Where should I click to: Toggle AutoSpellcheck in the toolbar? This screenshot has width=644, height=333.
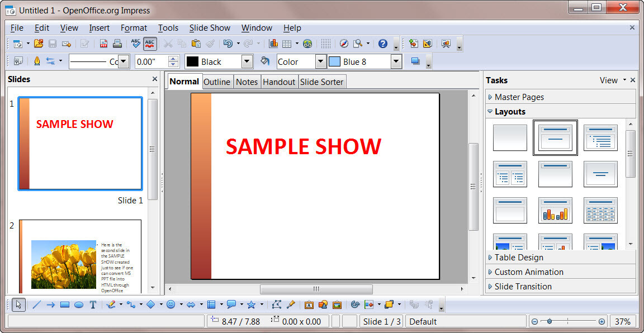[149, 43]
